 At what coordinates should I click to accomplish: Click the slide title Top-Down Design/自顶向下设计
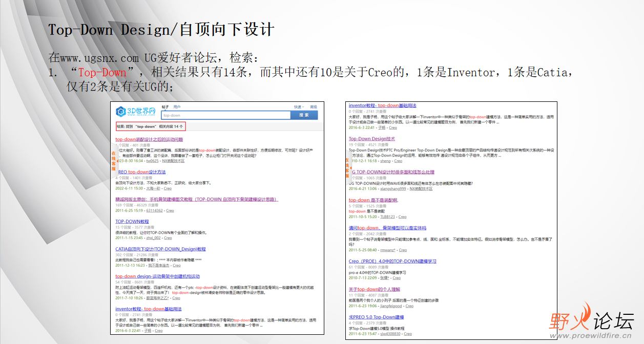click(161, 29)
